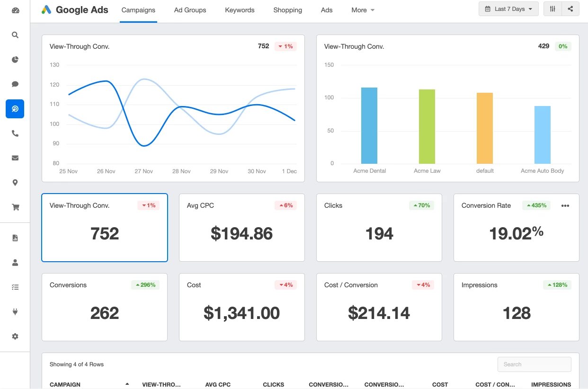The height and width of the screenshot is (389, 588).
Task: Select the shopping cart sidebar icon
Action: click(15, 207)
